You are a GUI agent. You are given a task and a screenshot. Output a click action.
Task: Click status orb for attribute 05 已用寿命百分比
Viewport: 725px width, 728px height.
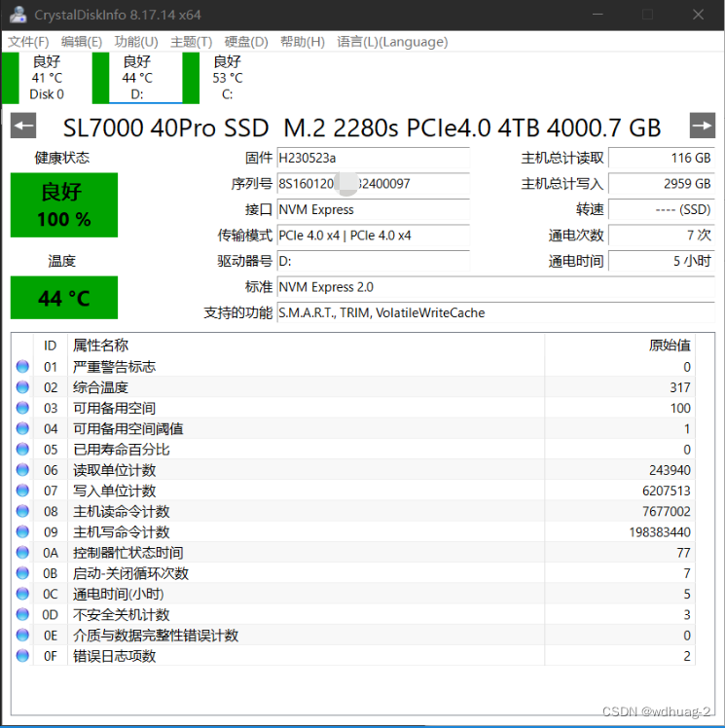[22, 449]
